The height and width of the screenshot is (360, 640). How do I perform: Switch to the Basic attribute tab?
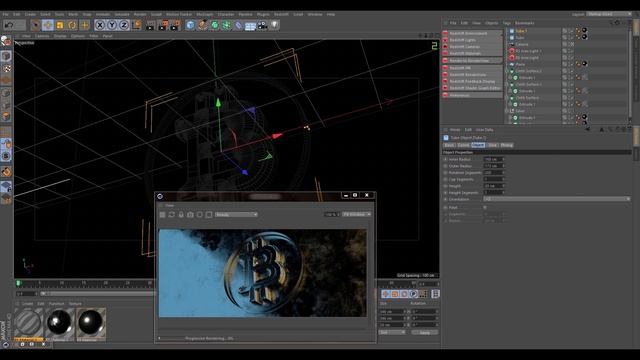pos(449,145)
